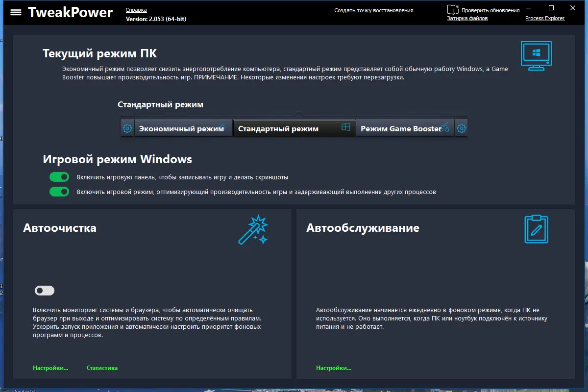Click the Автоочистка heading

coord(60,228)
